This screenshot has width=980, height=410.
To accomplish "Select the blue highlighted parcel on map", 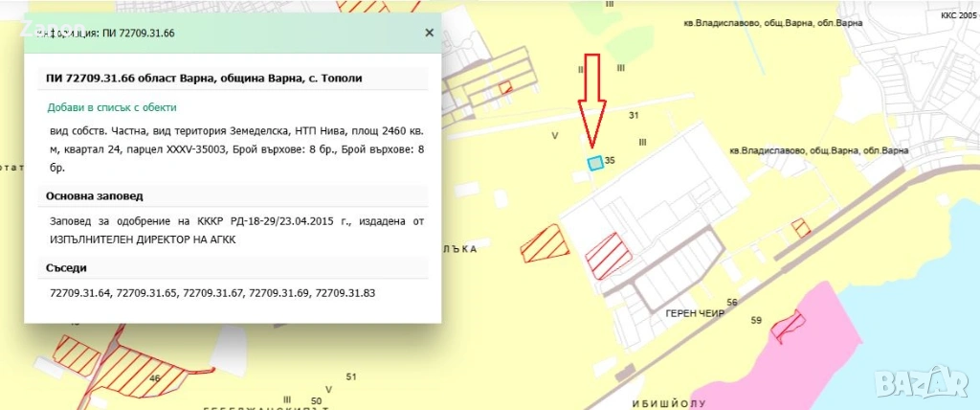I will coord(595,163).
